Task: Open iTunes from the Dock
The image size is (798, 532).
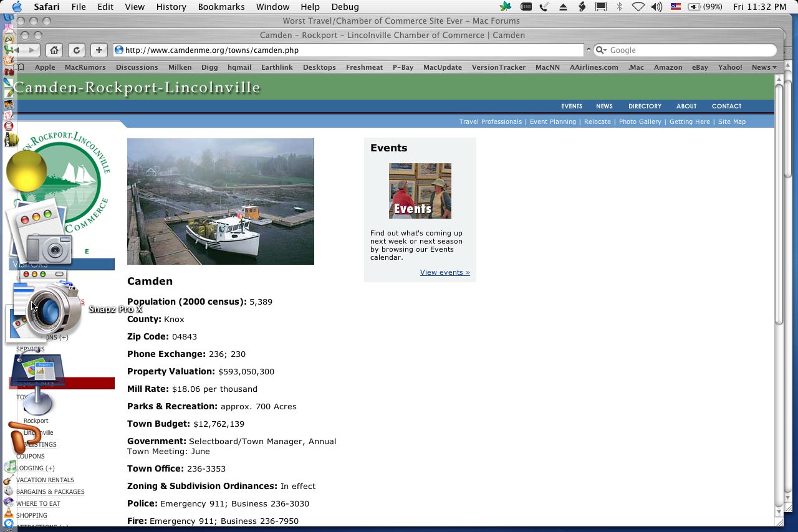Action: point(9,467)
